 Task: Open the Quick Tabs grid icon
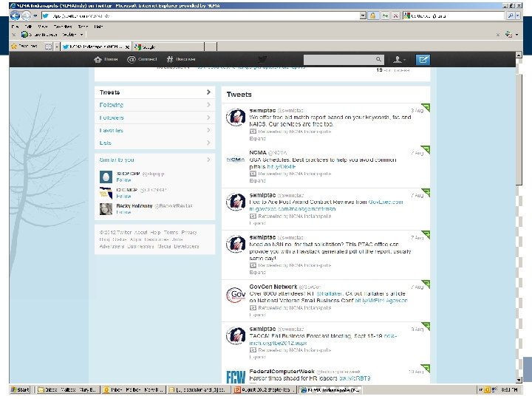click(x=49, y=47)
